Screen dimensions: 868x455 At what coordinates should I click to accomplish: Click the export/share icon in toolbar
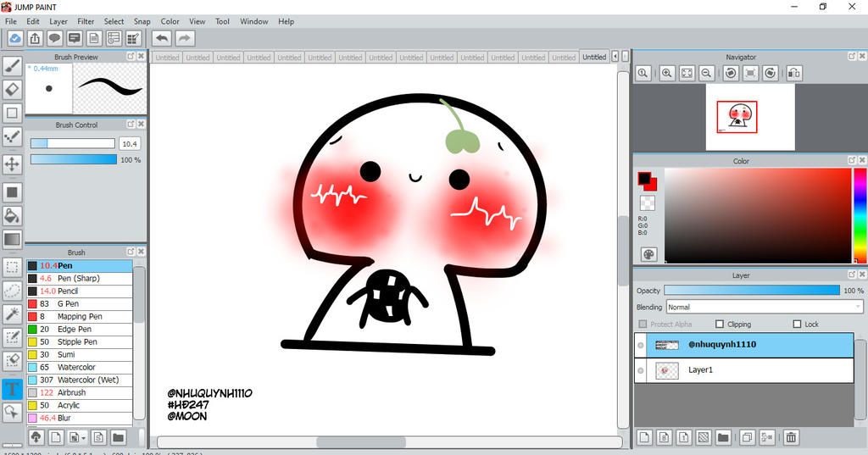point(35,38)
